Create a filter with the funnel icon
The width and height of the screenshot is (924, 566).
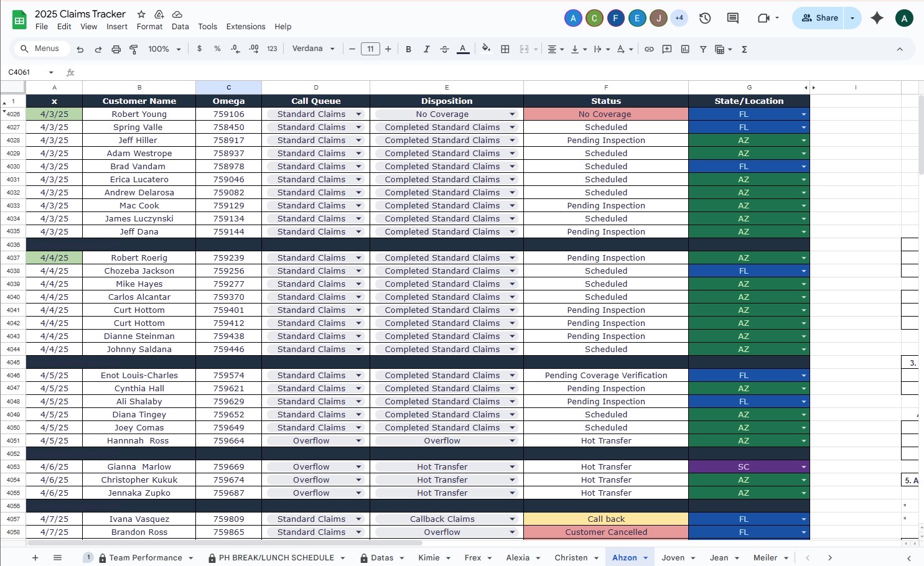point(703,49)
